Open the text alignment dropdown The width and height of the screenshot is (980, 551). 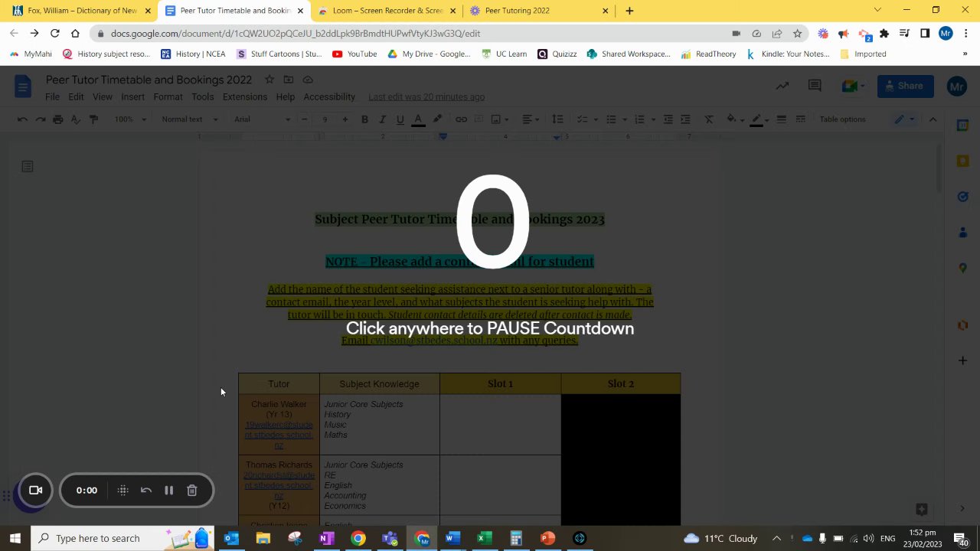point(530,119)
